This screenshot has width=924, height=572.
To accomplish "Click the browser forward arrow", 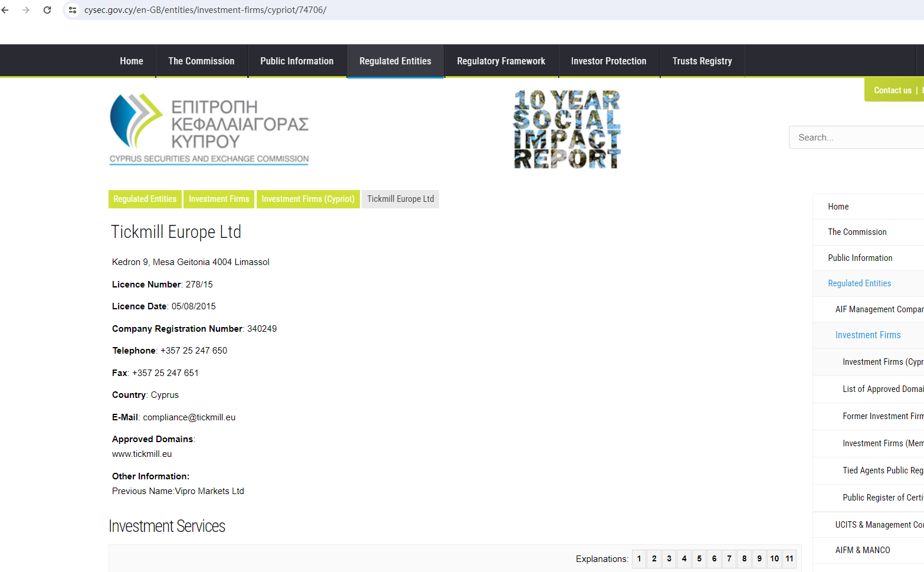I will point(26,10).
